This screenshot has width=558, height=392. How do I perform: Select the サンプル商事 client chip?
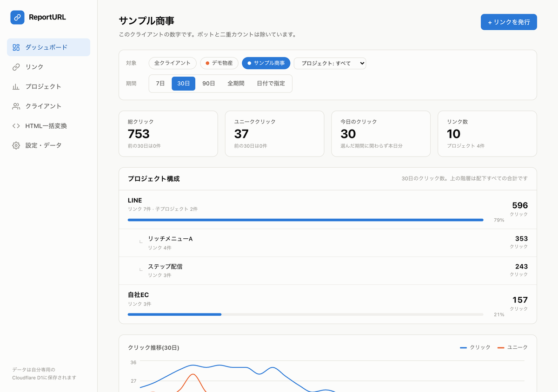click(x=266, y=63)
